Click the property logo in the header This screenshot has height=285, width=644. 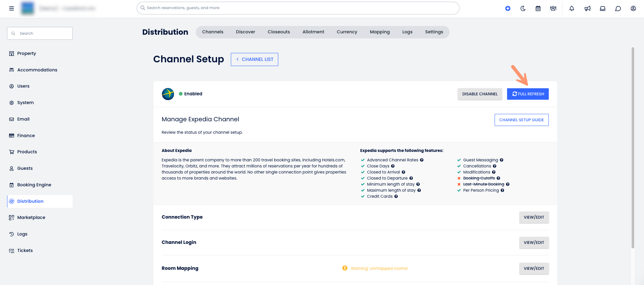[28, 8]
